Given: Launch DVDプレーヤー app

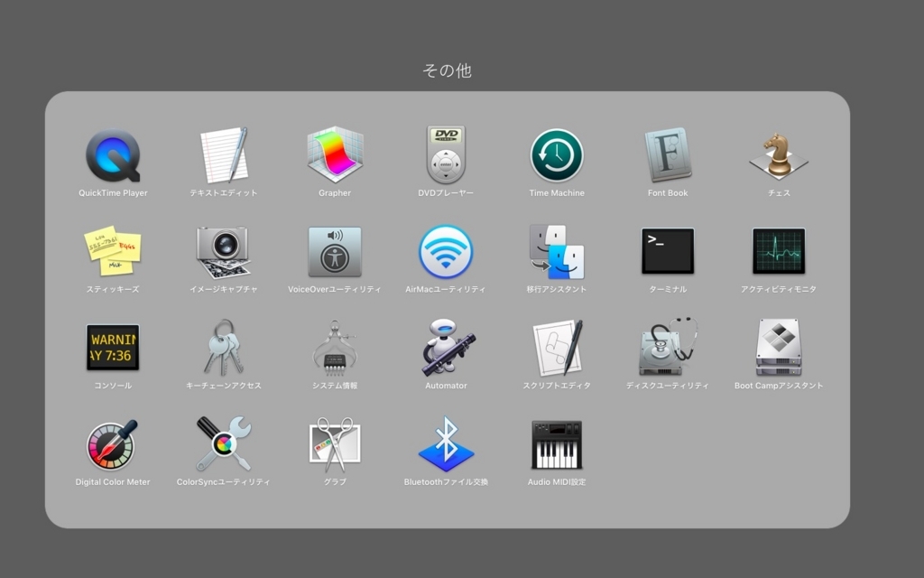Looking at the screenshot, I should [x=446, y=154].
